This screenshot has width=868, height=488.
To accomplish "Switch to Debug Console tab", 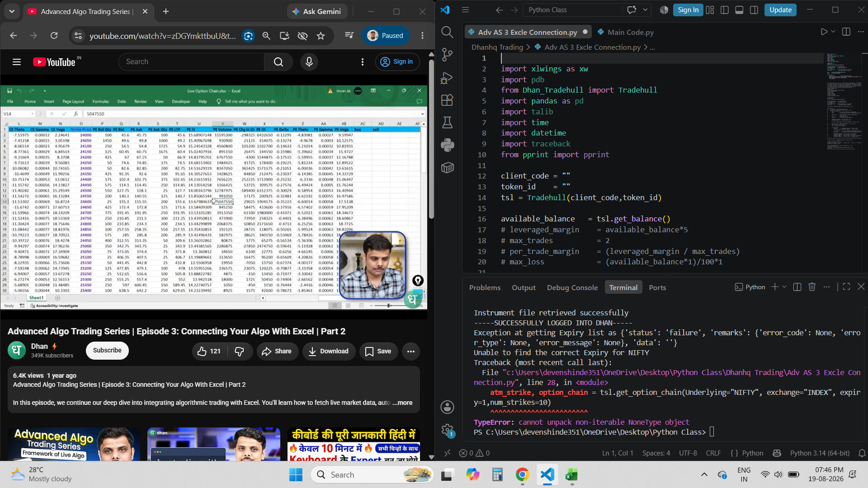I will (x=572, y=287).
